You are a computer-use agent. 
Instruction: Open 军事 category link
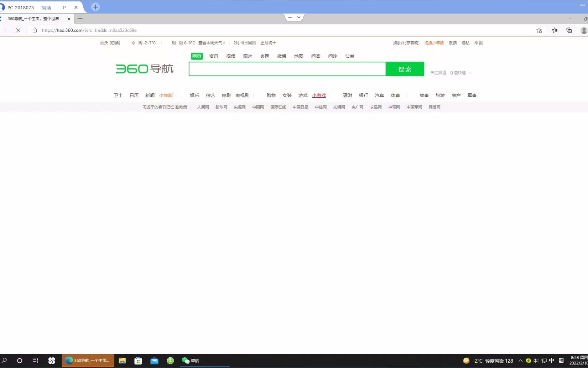pyautogui.click(x=472, y=95)
